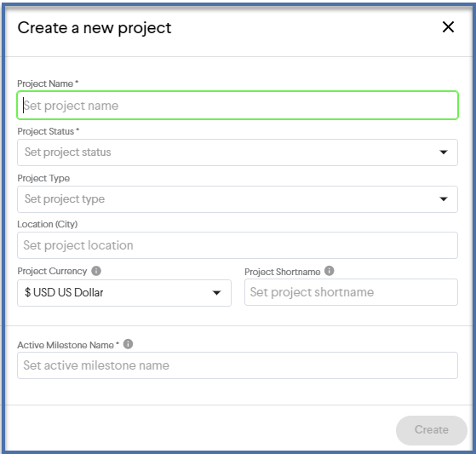Click the Project Status dropdown arrow
Viewport: 476px width, 454px height.
(x=444, y=152)
